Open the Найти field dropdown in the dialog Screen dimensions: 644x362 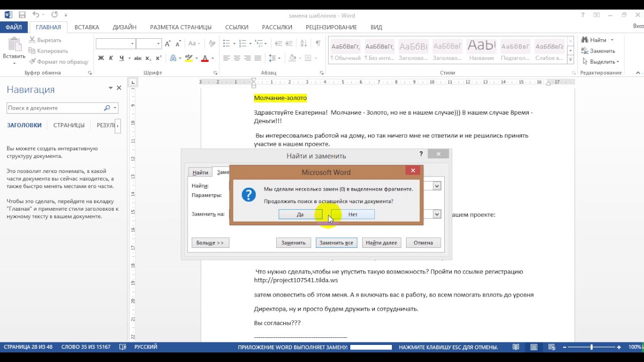point(437,186)
